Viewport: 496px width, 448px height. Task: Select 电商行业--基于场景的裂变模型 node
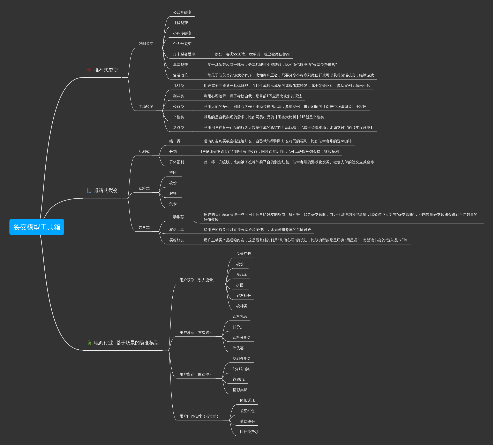coord(126,342)
